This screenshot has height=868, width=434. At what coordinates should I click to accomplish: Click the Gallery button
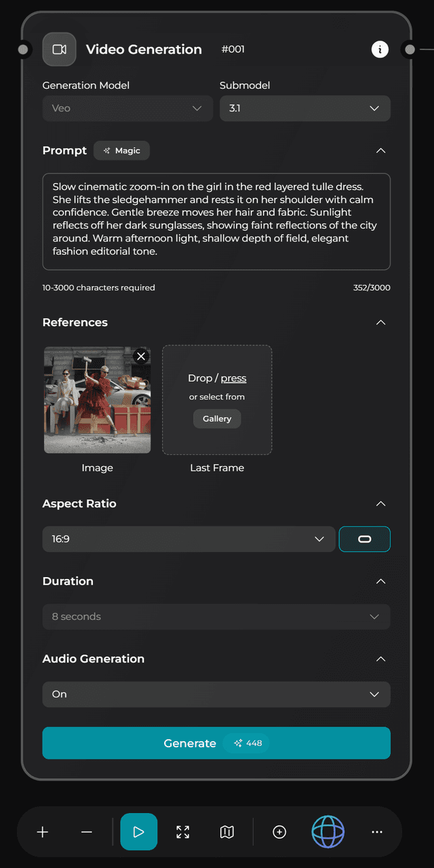[x=217, y=419]
